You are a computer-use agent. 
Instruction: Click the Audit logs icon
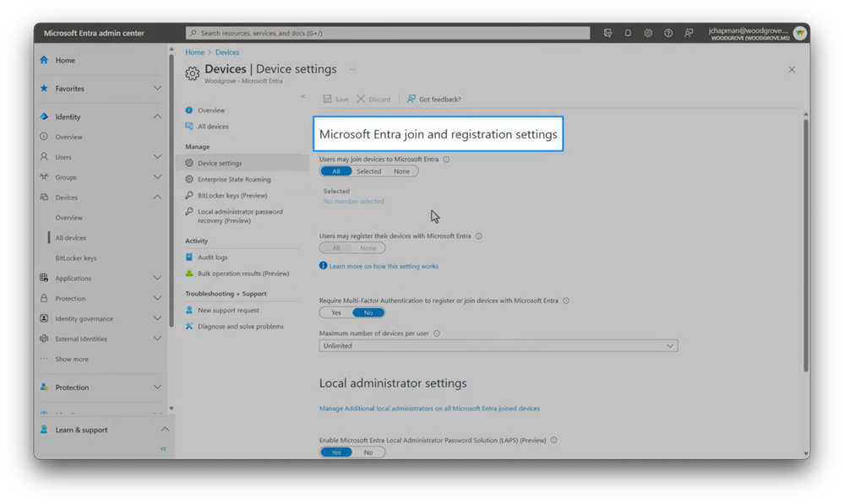pos(189,257)
